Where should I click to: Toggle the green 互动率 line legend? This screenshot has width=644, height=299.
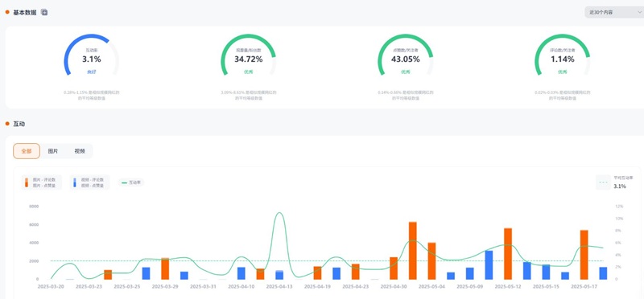point(131,182)
